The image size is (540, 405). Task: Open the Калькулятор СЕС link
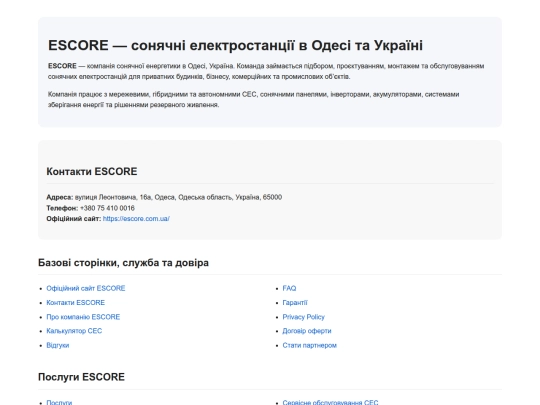coord(74,331)
